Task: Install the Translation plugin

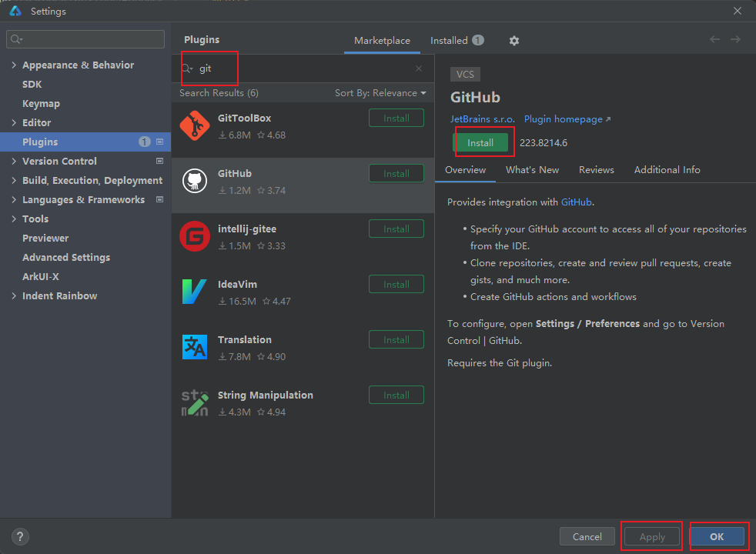Action: pos(396,339)
